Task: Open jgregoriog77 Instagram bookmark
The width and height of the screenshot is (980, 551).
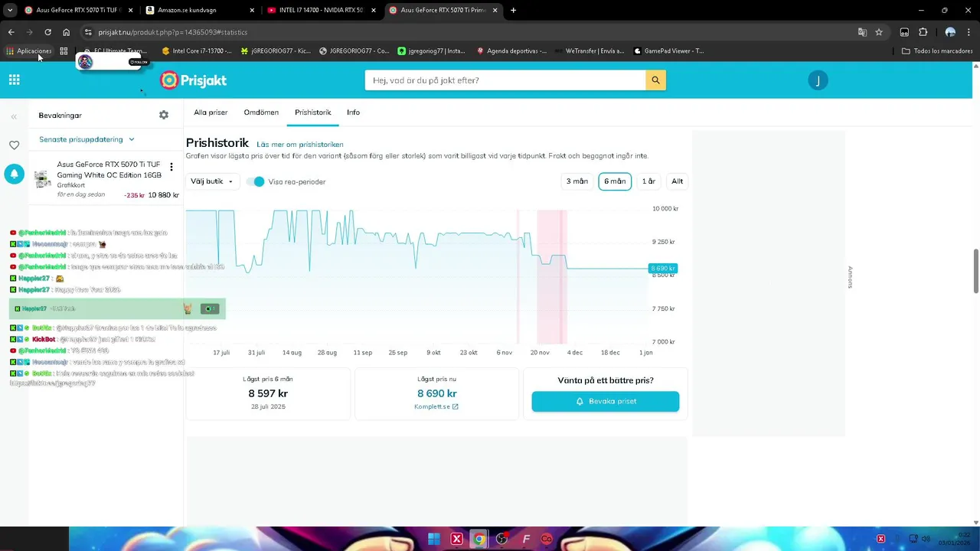Action: pos(432,51)
